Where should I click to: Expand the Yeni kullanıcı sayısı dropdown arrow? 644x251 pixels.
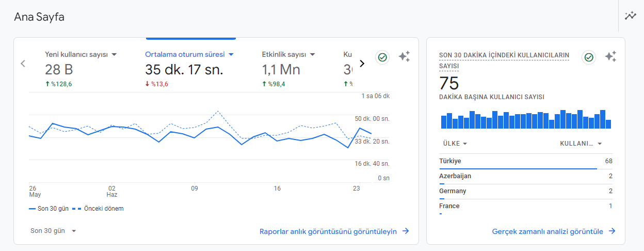click(x=115, y=54)
